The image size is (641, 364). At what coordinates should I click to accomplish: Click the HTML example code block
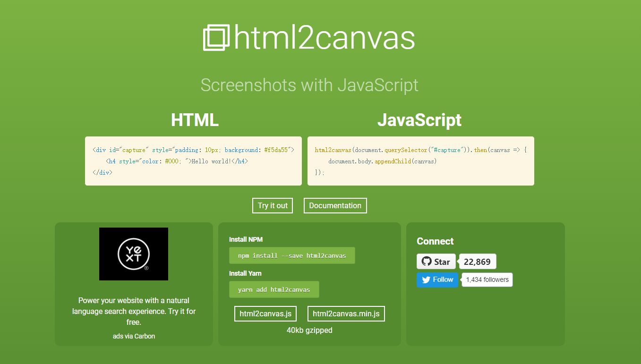pyautogui.click(x=194, y=161)
